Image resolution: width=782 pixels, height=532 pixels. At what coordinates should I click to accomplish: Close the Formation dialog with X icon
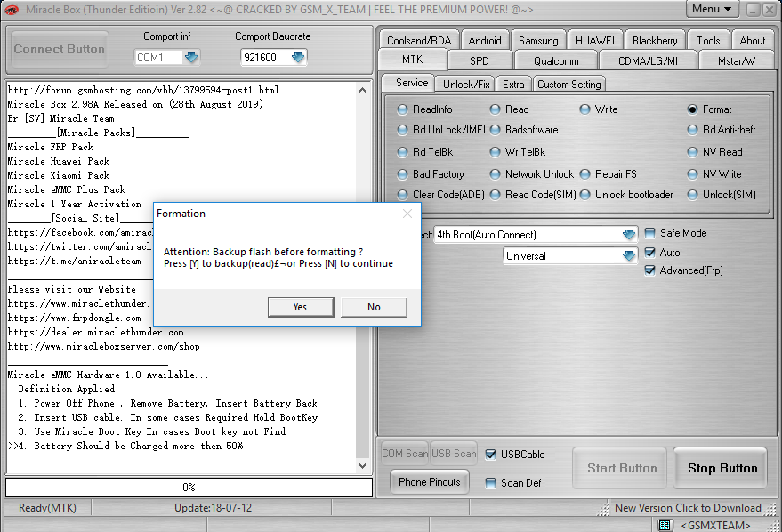click(x=407, y=214)
